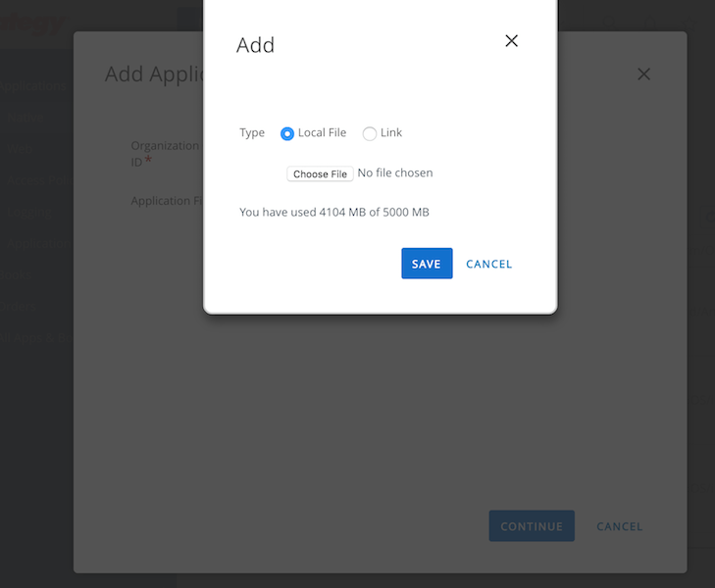Open the Books sidebar section
Image resolution: width=715 pixels, height=588 pixels.
[x=22, y=275]
